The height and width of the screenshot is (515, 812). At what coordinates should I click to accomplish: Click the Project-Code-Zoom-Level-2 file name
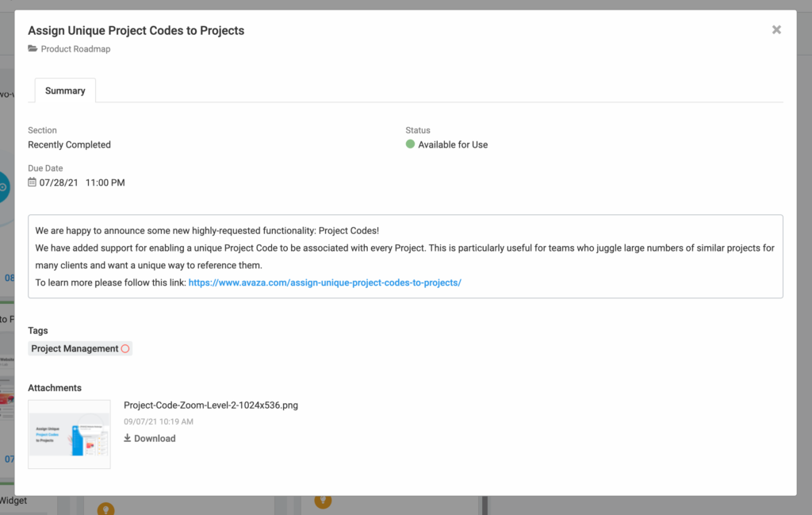tap(211, 405)
